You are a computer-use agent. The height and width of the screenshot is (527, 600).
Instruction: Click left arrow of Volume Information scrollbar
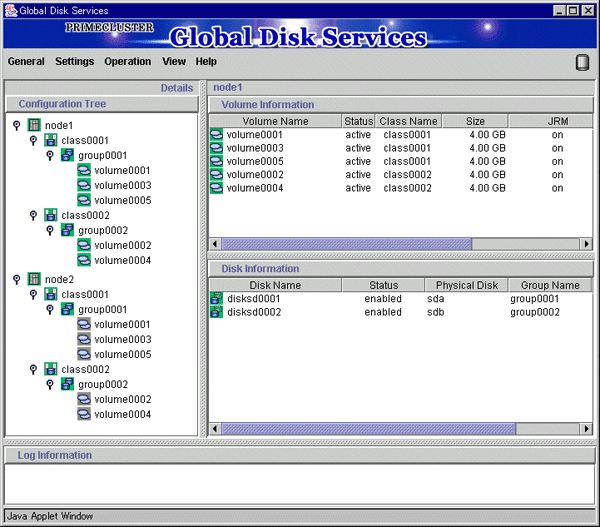click(215, 244)
